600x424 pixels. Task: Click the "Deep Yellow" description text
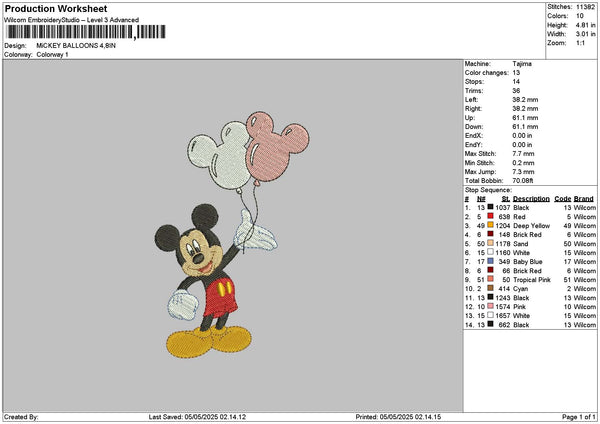pyautogui.click(x=532, y=226)
